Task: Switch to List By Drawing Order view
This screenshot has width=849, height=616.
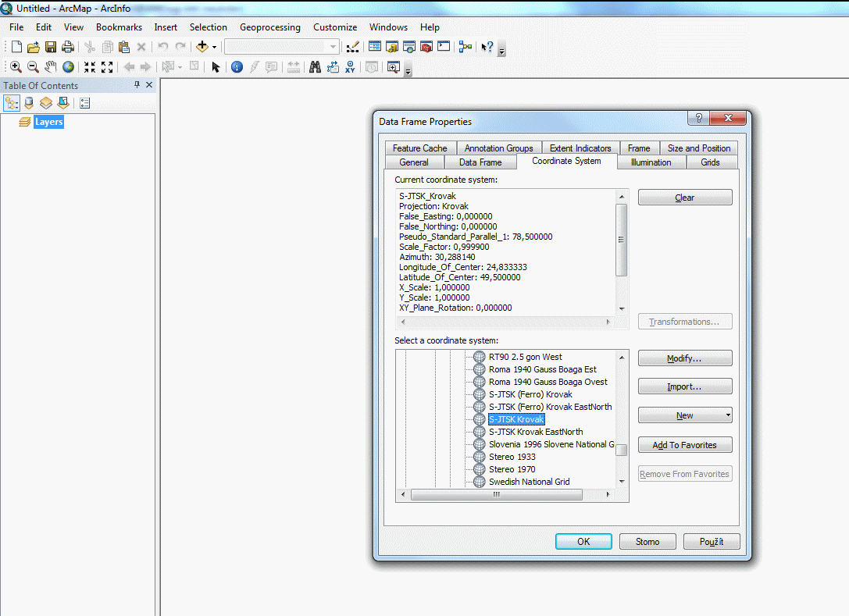Action: click(x=12, y=103)
